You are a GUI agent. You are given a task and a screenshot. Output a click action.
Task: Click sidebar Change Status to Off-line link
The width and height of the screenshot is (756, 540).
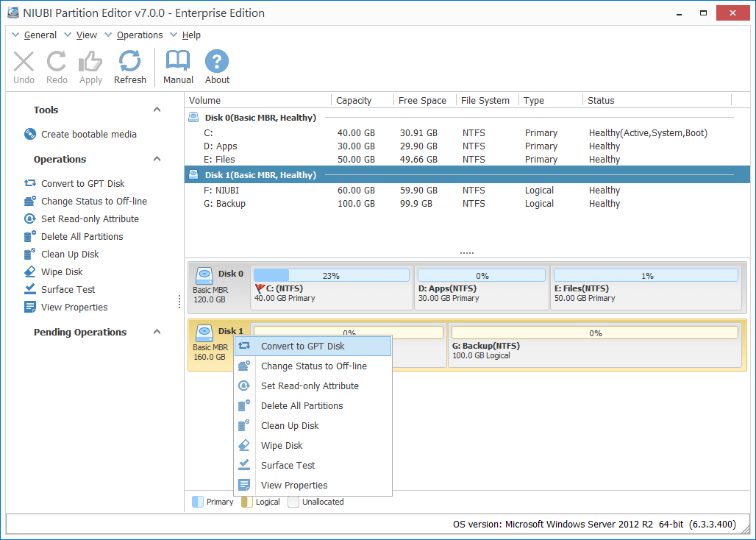click(94, 201)
